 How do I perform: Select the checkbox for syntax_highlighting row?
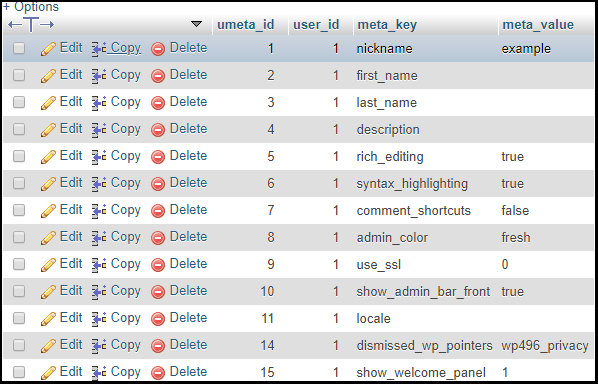click(x=19, y=183)
